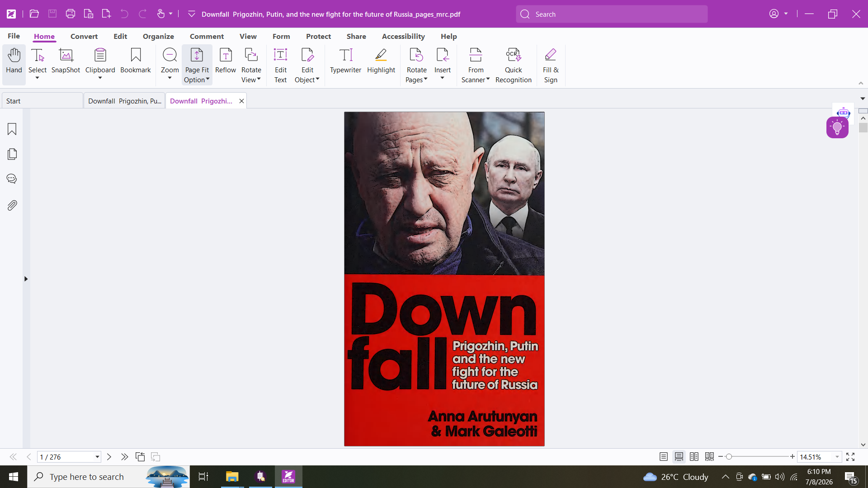Open the page number dropdown
The width and height of the screenshot is (868, 488).
coord(97,457)
